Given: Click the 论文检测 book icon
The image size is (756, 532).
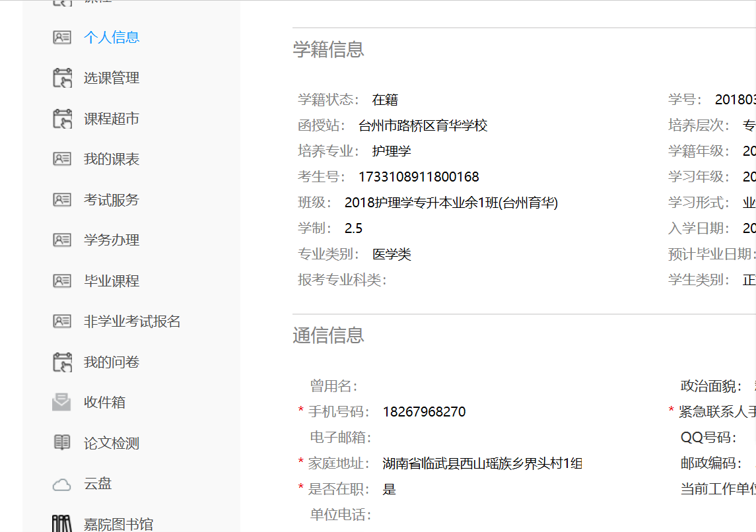Looking at the screenshot, I should [x=61, y=443].
